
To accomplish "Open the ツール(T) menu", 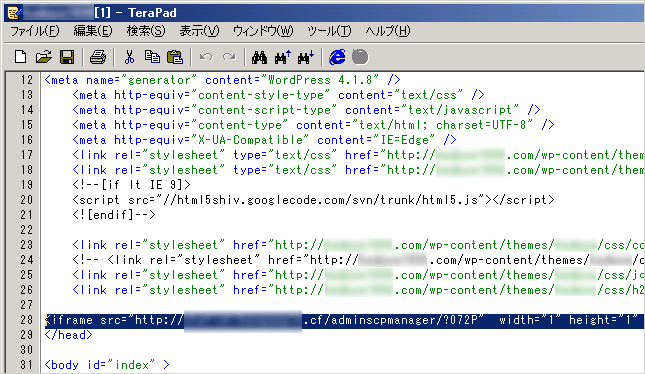I will (x=329, y=31).
